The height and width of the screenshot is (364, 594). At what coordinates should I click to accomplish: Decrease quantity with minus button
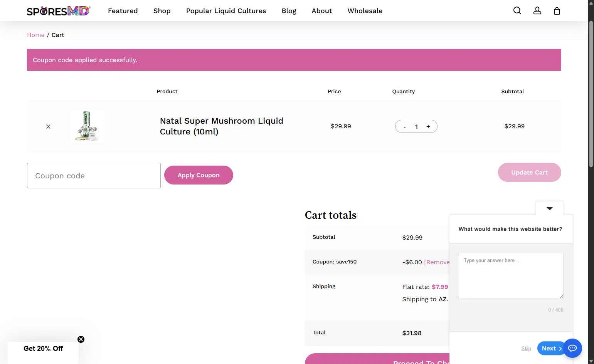(404, 127)
